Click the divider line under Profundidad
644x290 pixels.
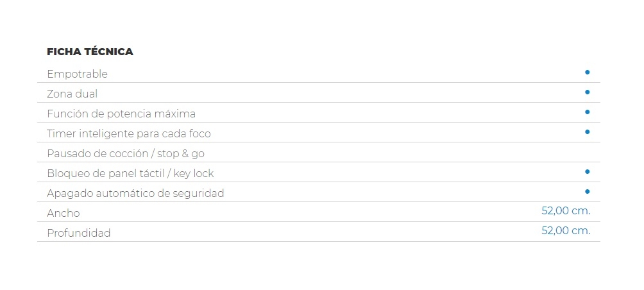click(319, 241)
